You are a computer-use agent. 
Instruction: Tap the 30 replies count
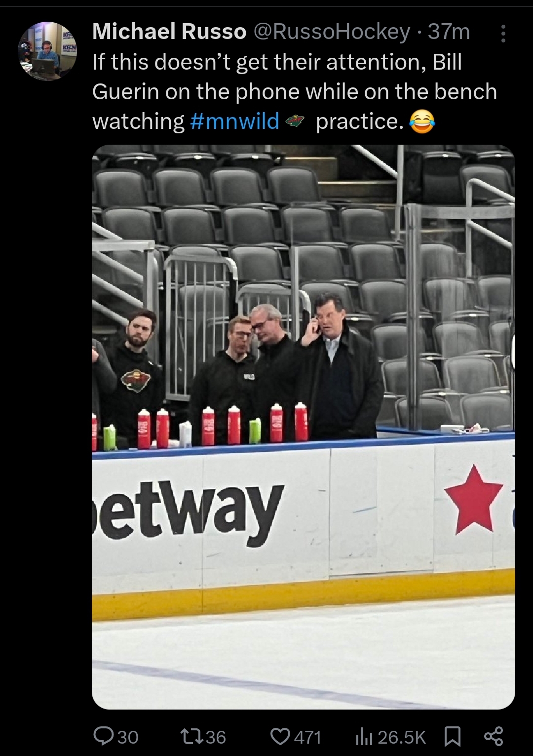click(128, 737)
